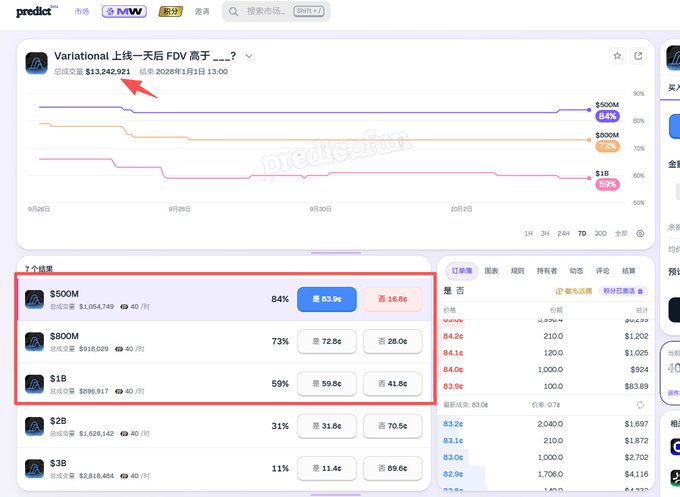680x497 pixels.
Task: Open the 市场 nav item
Action: pyautogui.click(x=82, y=11)
